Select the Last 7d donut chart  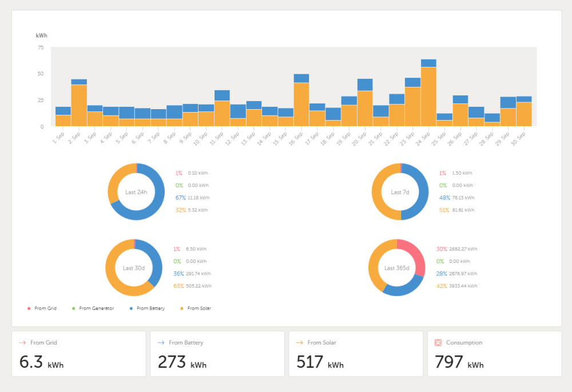coord(400,191)
